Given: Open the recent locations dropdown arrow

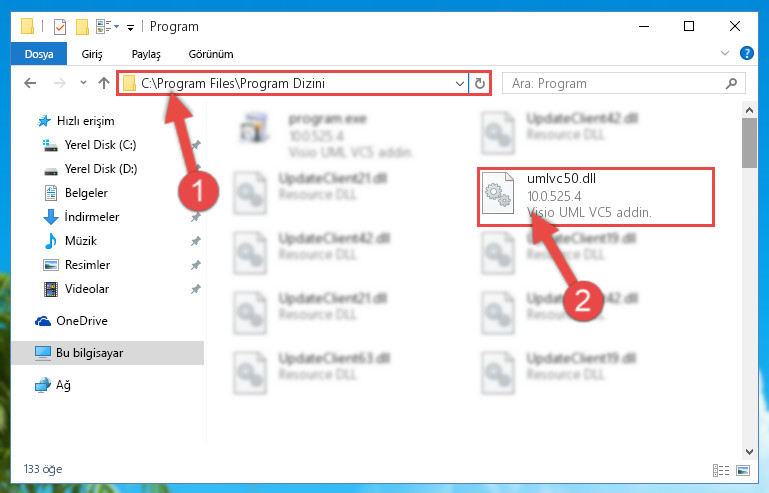Looking at the screenshot, I should [83, 83].
